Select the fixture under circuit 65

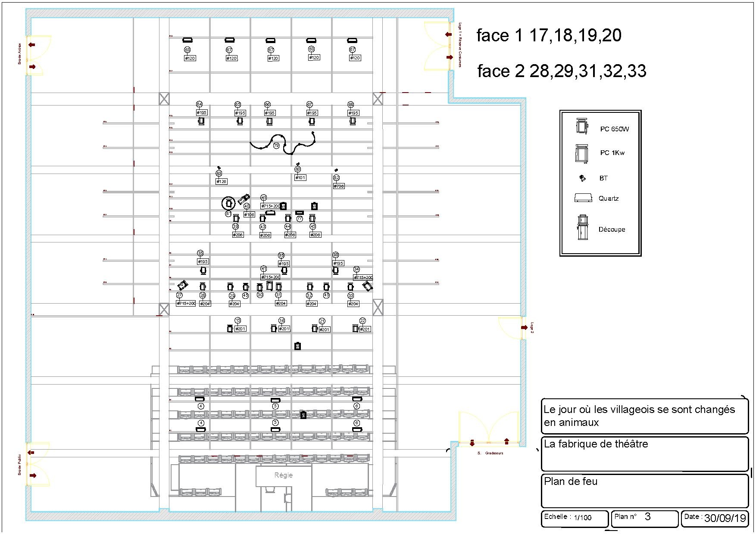click(x=240, y=121)
